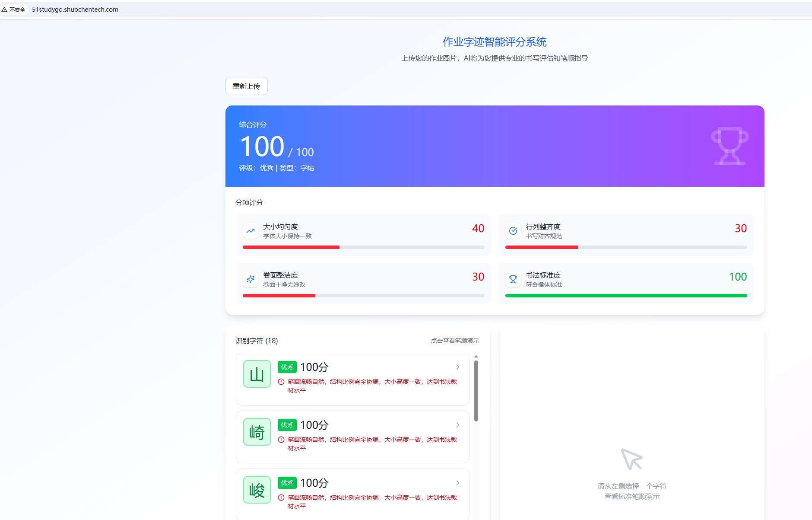The image size is (812, 520).
Task: Expand the 山 character entry chevron
Action: (x=457, y=367)
